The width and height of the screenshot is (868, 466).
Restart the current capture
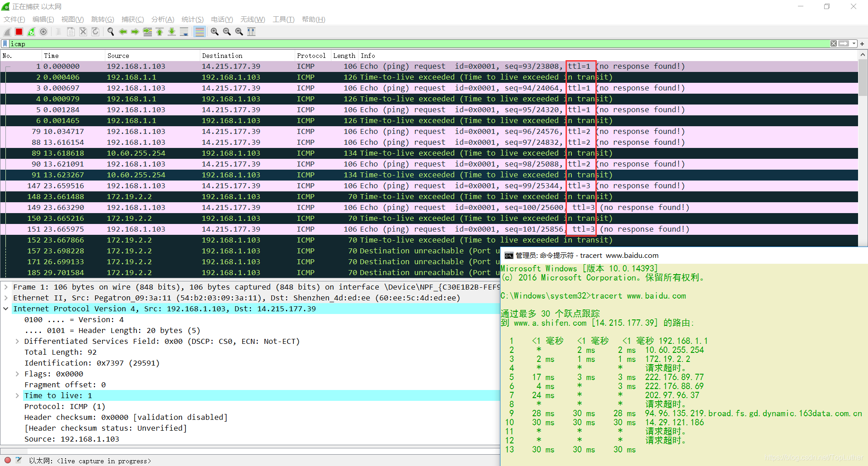(x=31, y=32)
